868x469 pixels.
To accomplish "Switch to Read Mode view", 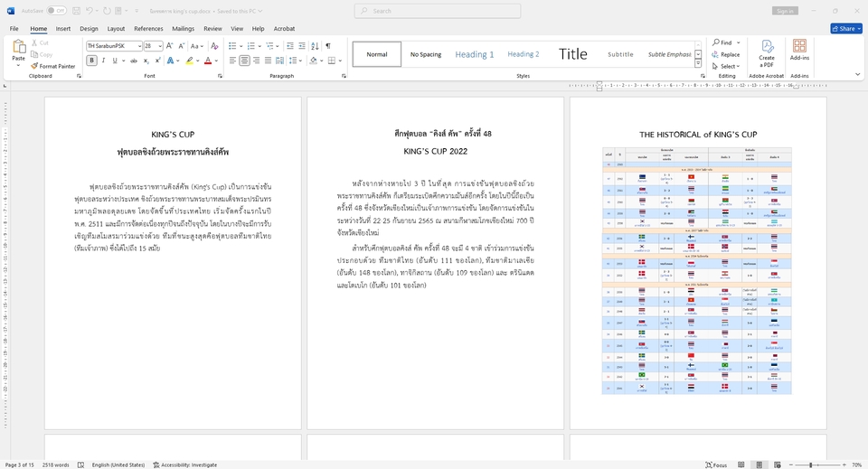I will coord(741,465).
